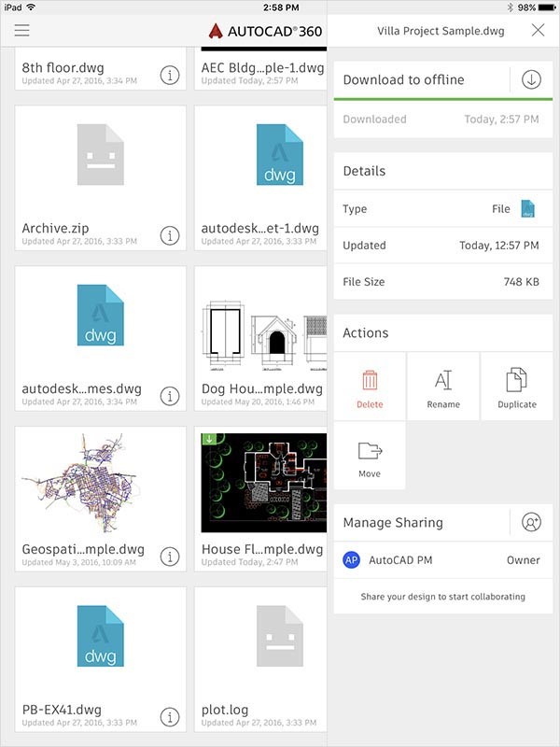Tap the battery indicator
The width and height of the screenshot is (560, 747).
(x=547, y=7)
